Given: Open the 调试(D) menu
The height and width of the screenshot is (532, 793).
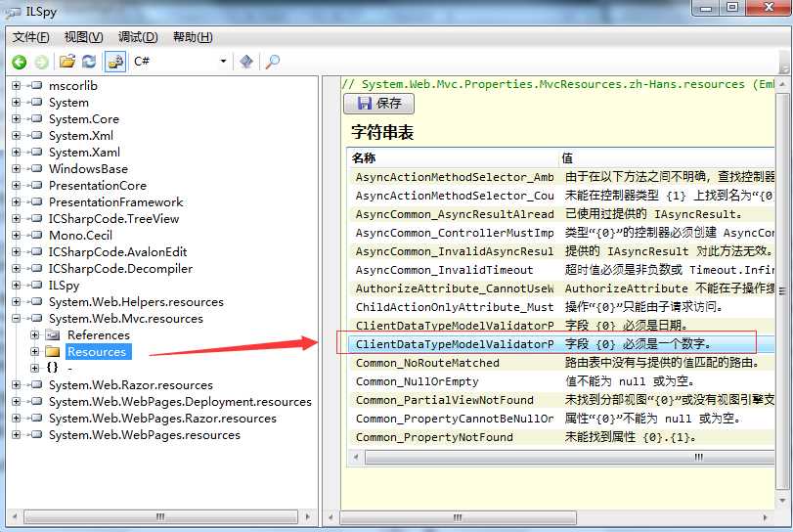Looking at the screenshot, I should pyautogui.click(x=138, y=37).
